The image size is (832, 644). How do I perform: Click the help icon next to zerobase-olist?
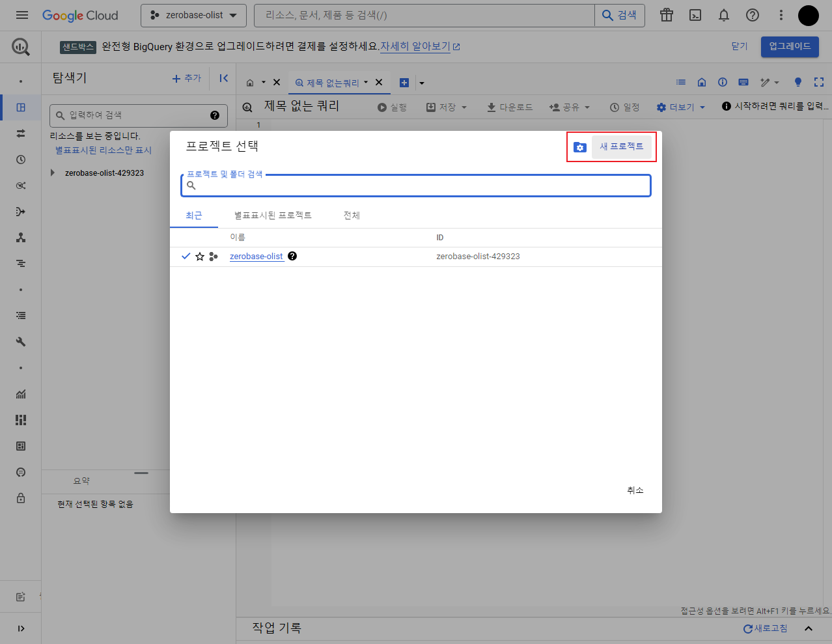[x=292, y=256]
